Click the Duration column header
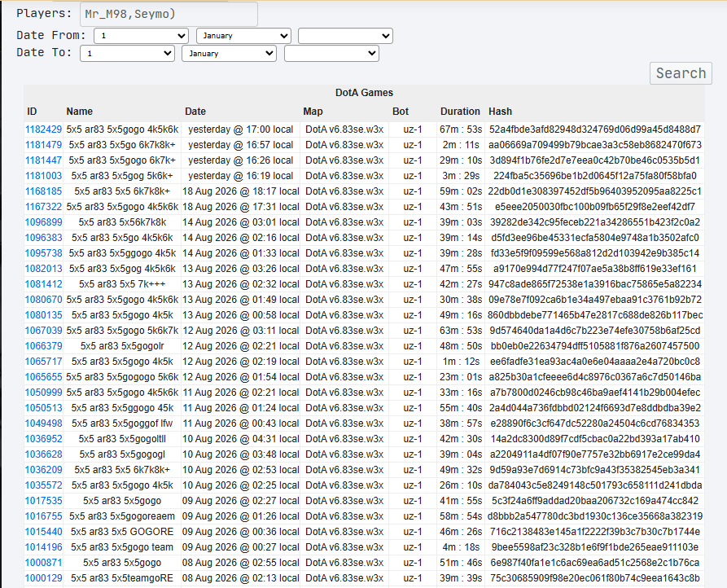 pos(460,112)
